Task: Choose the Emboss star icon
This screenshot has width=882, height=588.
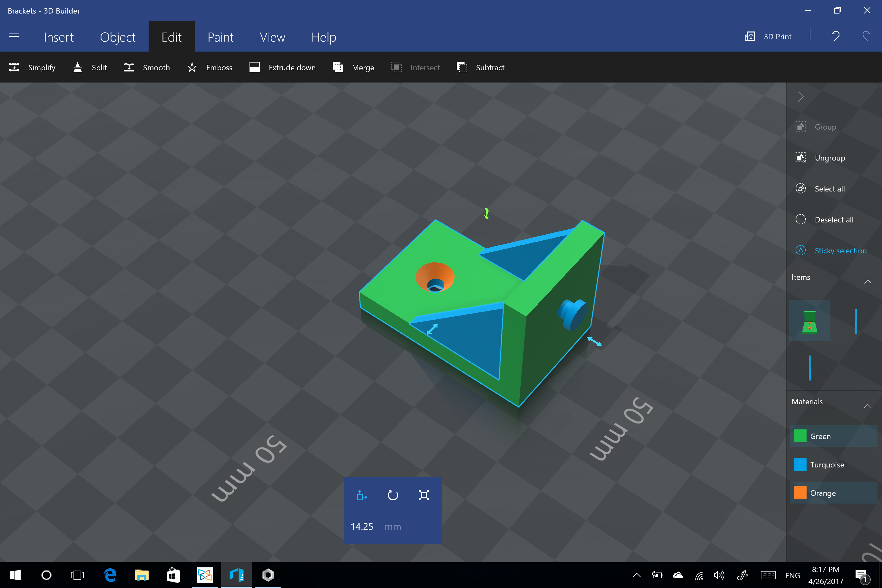Action: click(192, 67)
